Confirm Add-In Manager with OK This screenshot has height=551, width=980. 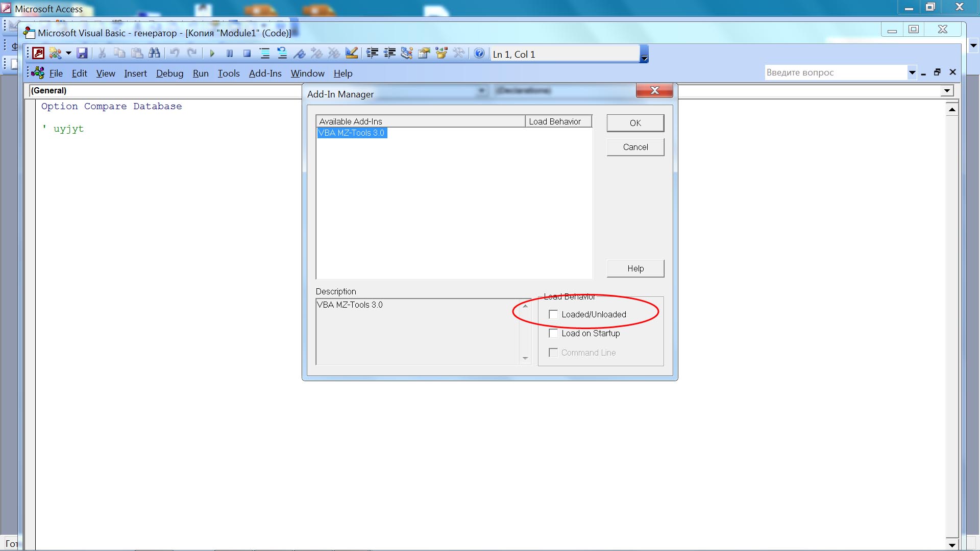tap(635, 123)
